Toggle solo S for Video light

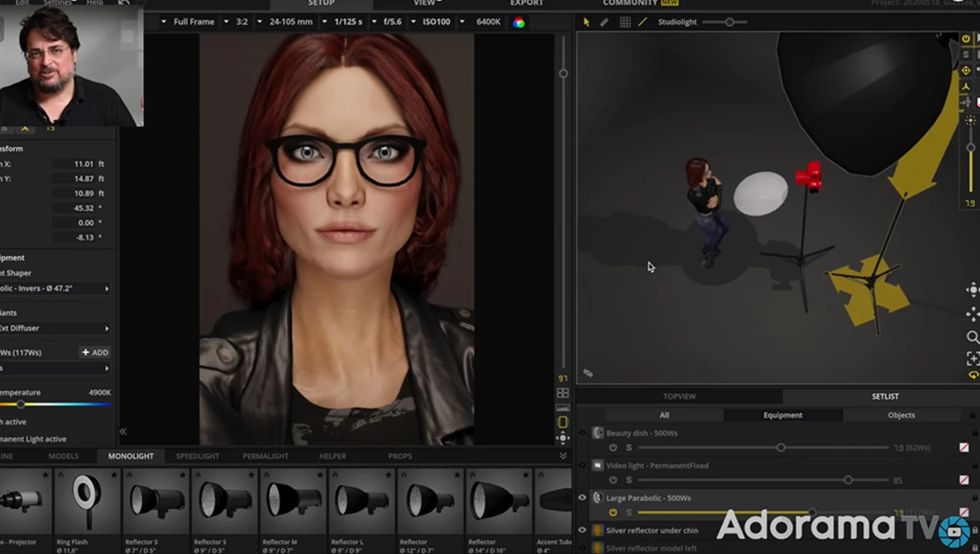coord(629,480)
